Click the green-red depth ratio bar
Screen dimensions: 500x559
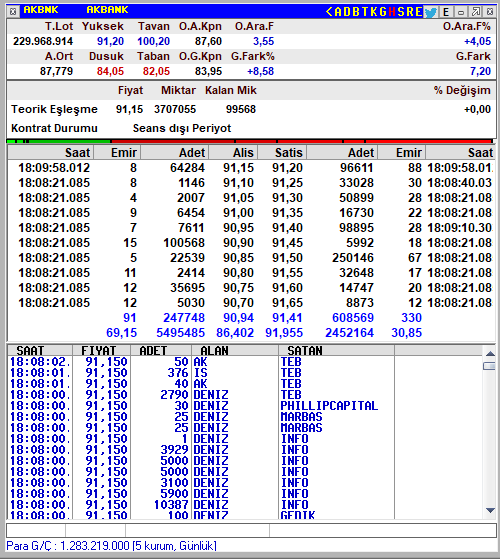point(249,141)
